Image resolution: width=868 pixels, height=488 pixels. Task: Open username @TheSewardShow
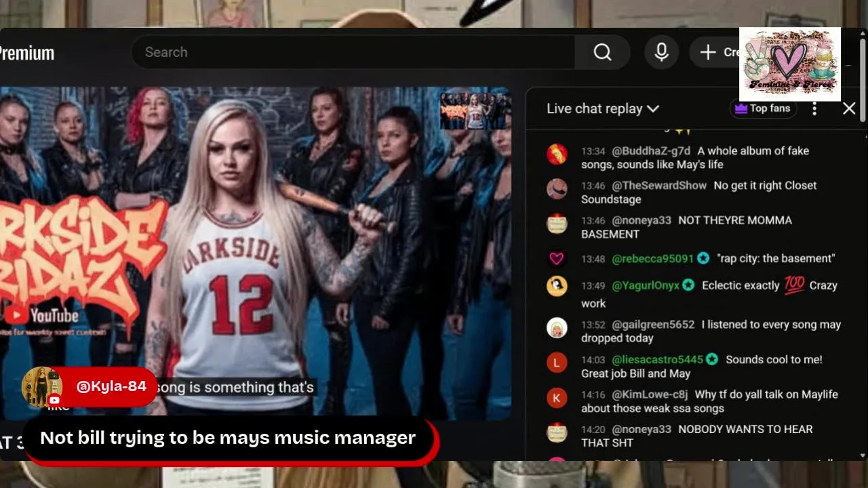659,185
